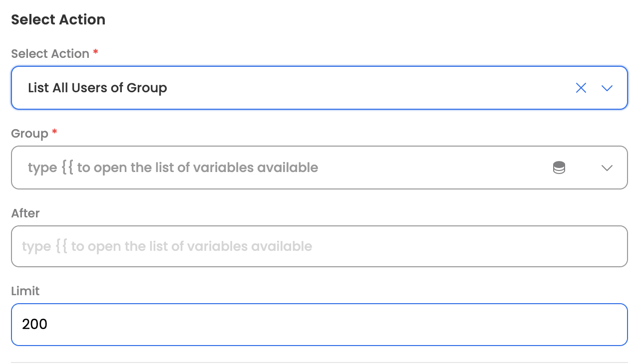Click the placeholder text in the Group field
Viewport: 640px width, 364px height.
pos(173,168)
